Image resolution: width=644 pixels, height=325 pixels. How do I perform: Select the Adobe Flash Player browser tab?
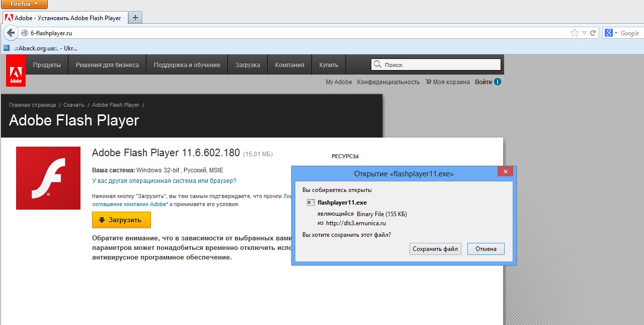pyautogui.click(x=64, y=18)
